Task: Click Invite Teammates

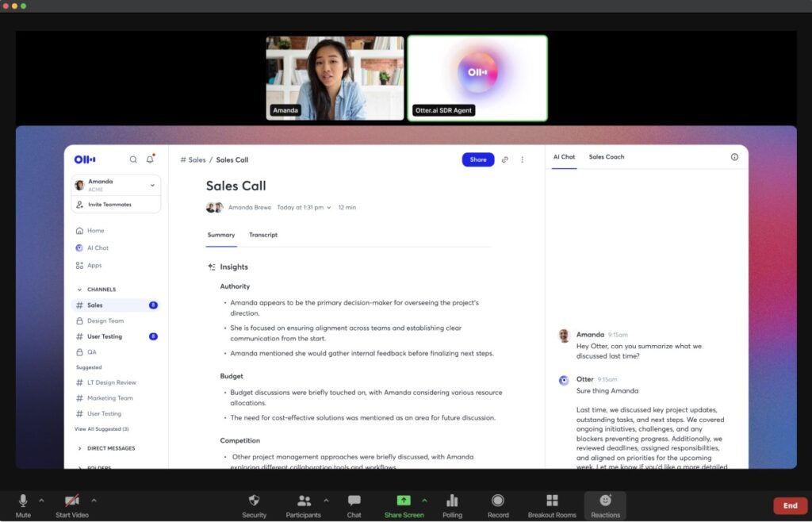Action: [116, 205]
